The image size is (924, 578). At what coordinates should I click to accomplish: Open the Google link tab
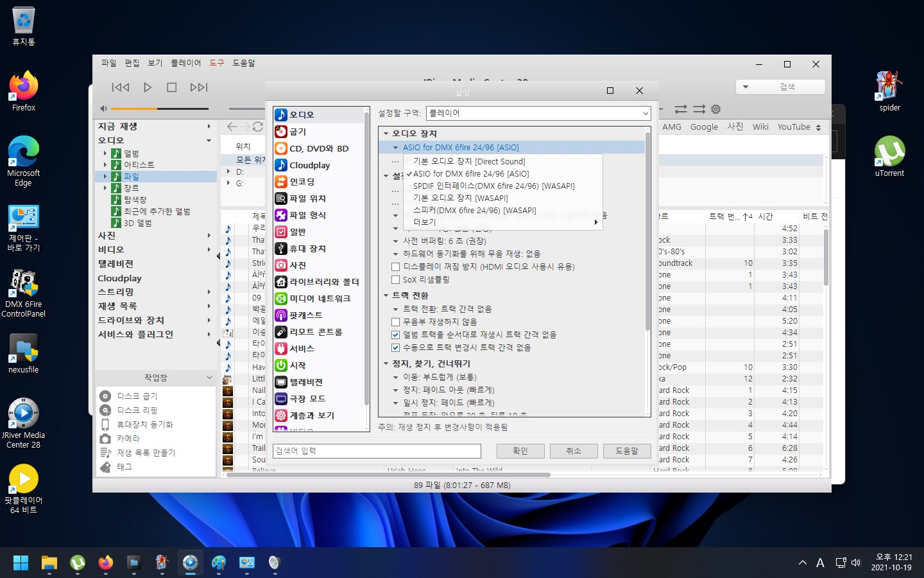pos(704,127)
